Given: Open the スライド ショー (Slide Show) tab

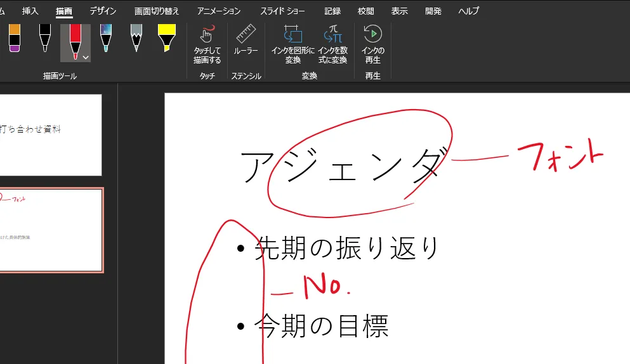Looking at the screenshot, I should [282, 11].
